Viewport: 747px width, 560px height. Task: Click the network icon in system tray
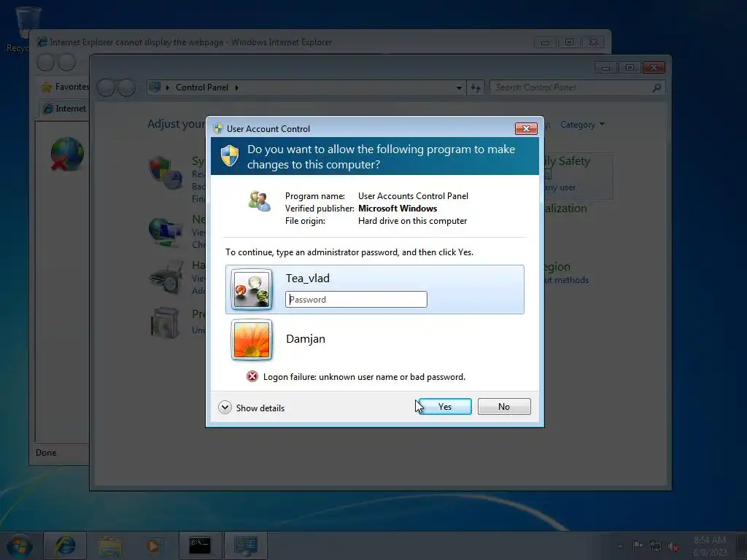pos(656,547)
